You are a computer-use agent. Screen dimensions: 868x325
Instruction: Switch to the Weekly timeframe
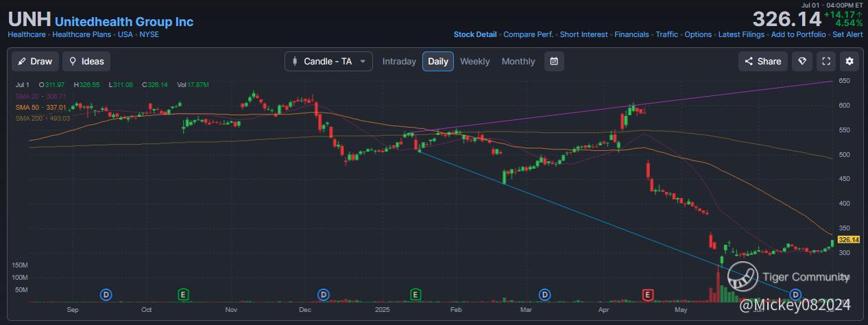pyautogui.click(x=474, y=61)
